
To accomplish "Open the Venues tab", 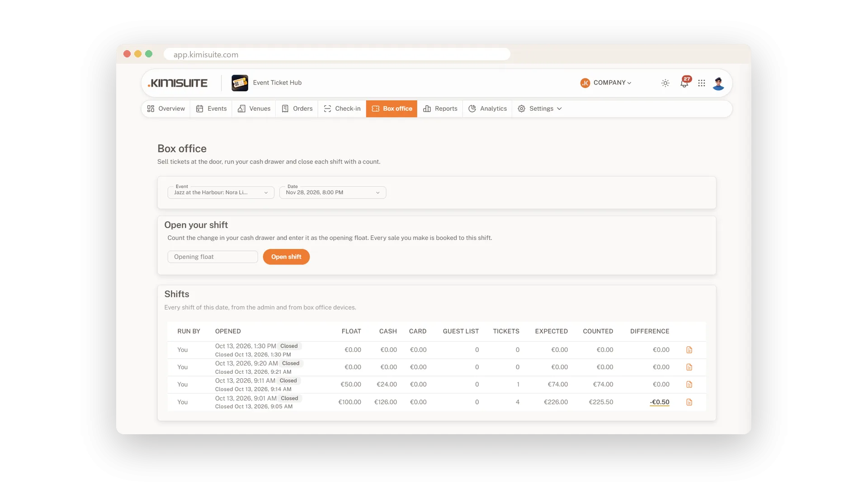I will [254, 109].
